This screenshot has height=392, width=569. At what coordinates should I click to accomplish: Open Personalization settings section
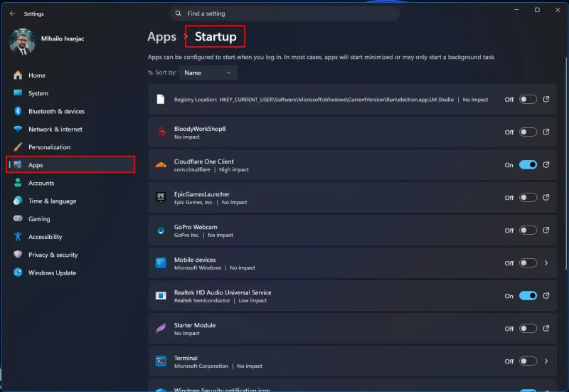point(70,147)
